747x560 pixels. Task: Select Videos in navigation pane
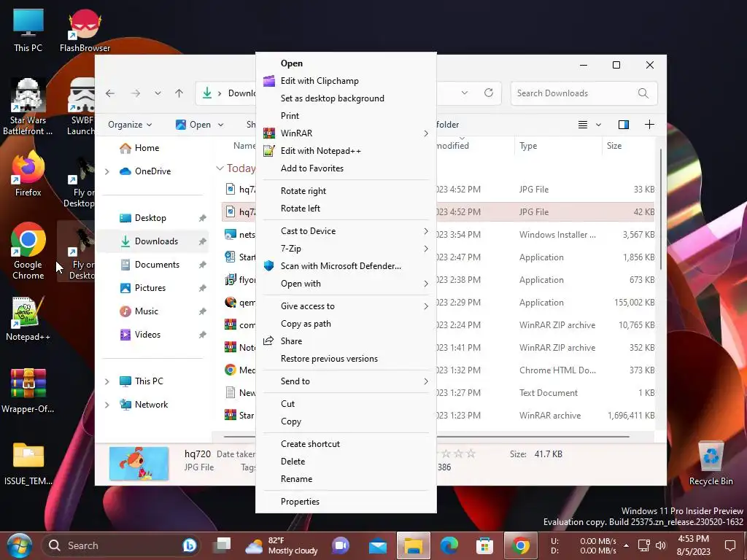point(147,335)
